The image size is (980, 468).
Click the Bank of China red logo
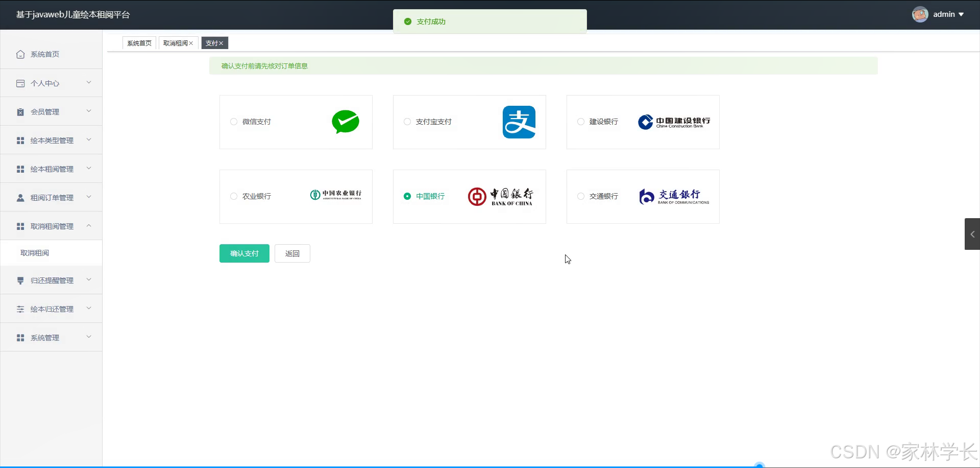[x=500, y=196]
